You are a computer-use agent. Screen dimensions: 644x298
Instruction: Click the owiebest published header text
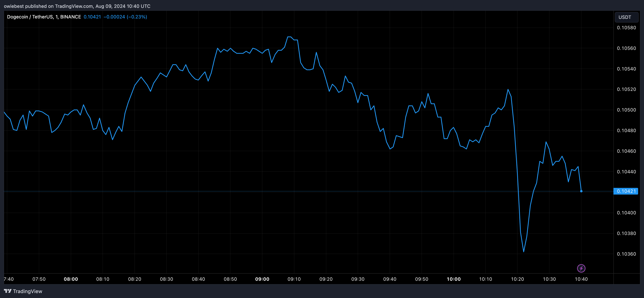(77, 6)
